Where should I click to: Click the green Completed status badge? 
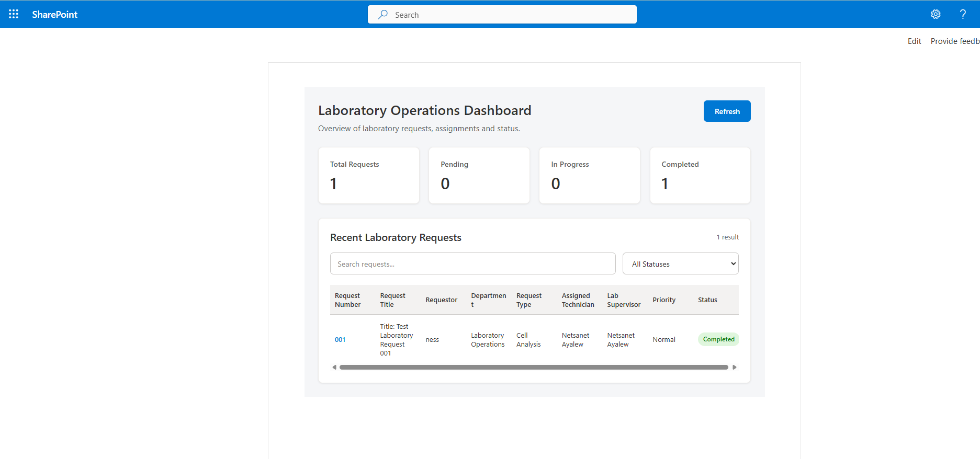pyautogui.click(x=718, y=339)
